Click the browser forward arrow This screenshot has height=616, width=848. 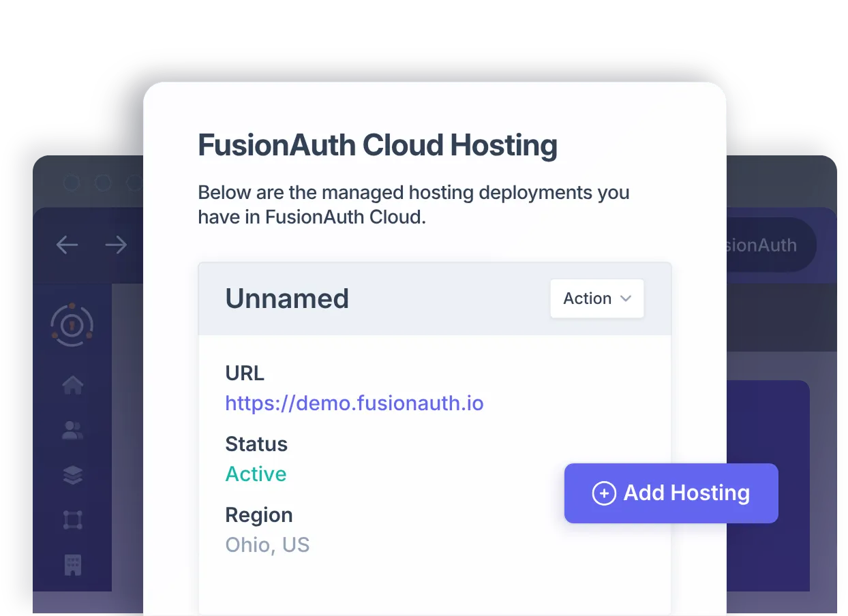pyautogui.click(x=116, y=245)
